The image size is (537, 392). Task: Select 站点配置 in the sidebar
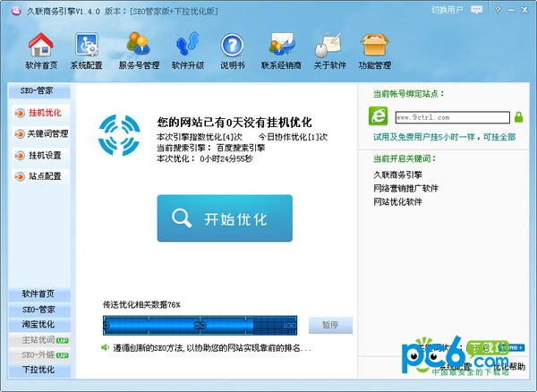click(41, 176)
